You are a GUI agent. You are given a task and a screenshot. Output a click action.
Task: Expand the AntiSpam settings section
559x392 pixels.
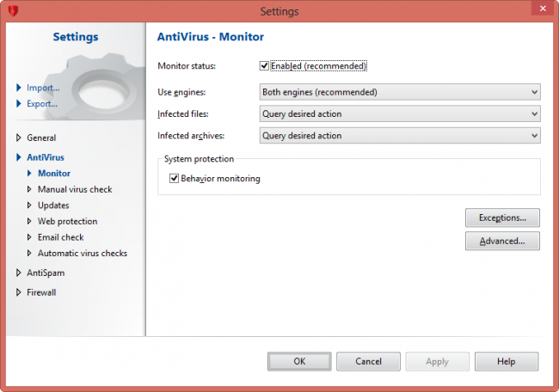(x=19, y=273)
